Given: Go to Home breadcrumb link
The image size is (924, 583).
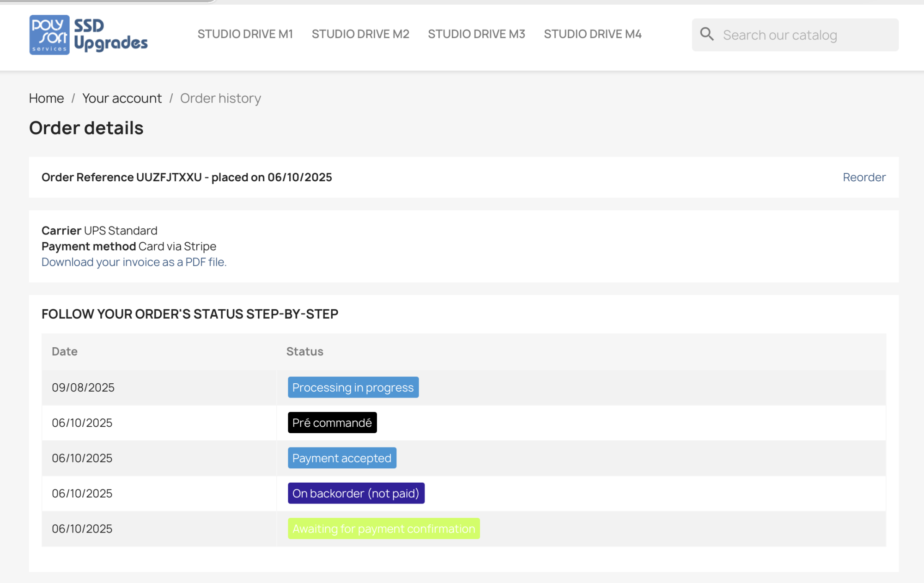Looking at the screenshot, I should (x=46, y=98).
